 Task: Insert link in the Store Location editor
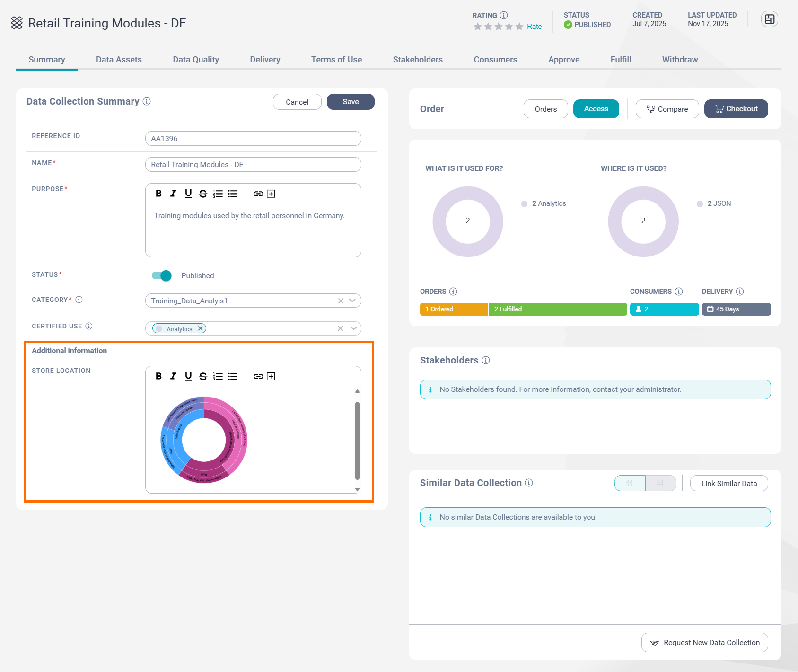click(x=258, y=376)
